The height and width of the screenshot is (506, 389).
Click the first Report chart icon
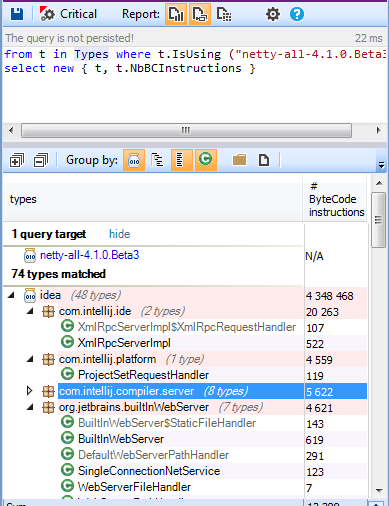point(176,14)
